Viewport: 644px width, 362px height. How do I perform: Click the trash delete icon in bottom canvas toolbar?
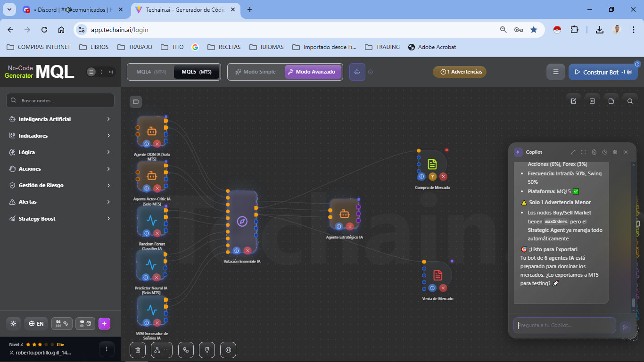point(138,350)
